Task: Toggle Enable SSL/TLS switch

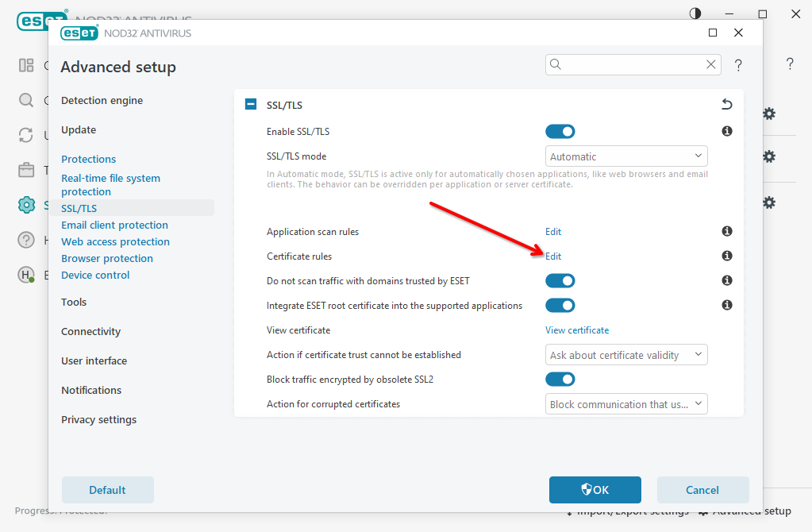Action: 560,132
